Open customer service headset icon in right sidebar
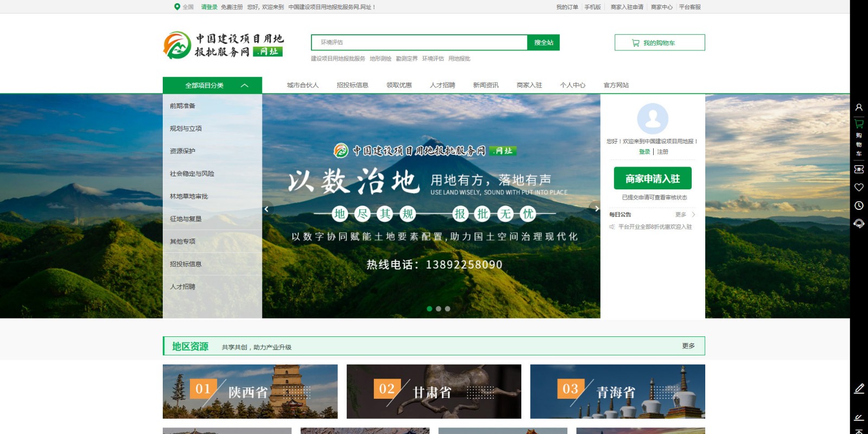Screen dimensions: 868x434 click(859, 224)
